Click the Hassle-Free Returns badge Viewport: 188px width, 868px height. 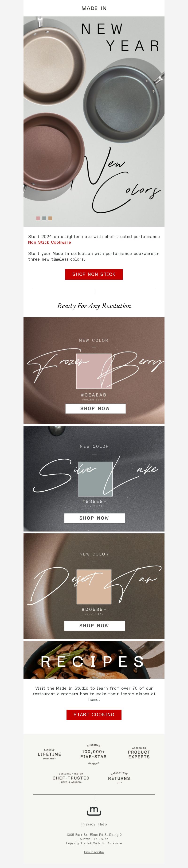click(119, 778)
